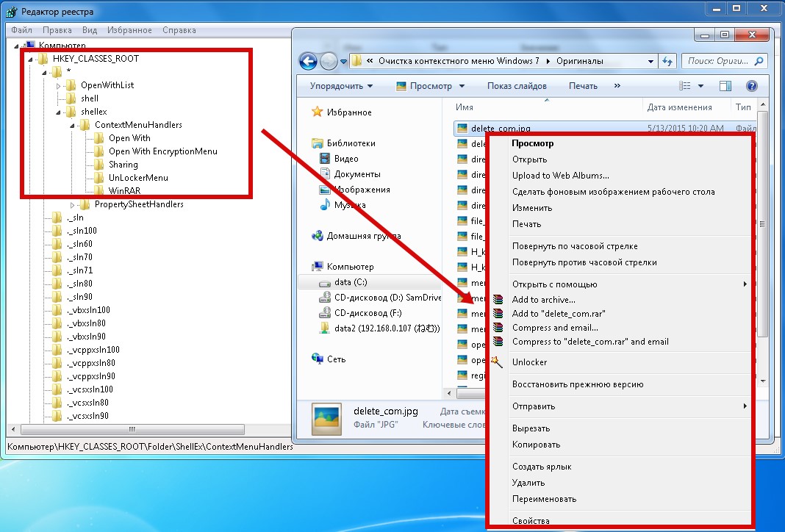Click the WinRAR icon beside Add to archive

pos(498,300)
